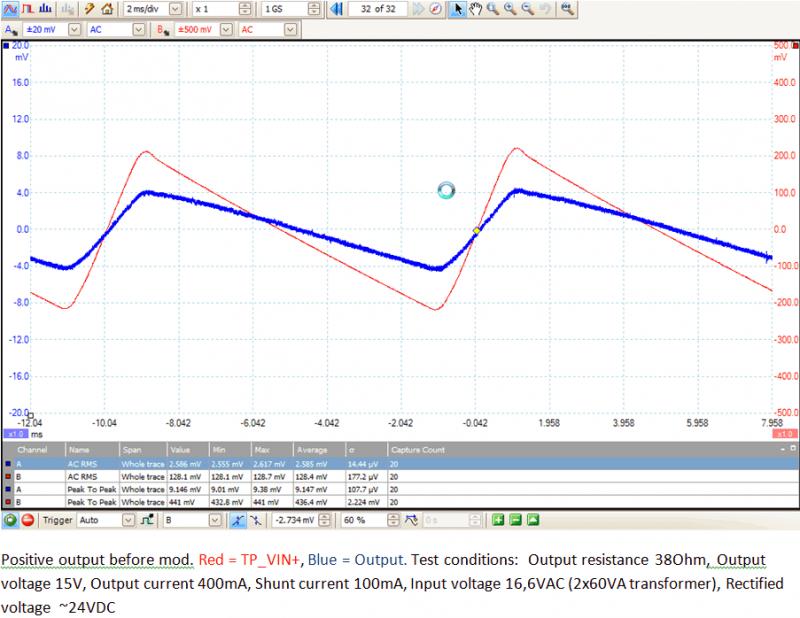Click the yellow trigger marker on waveform
The width and height of the screenshot is (800, 618).
[x=476, y=230]
